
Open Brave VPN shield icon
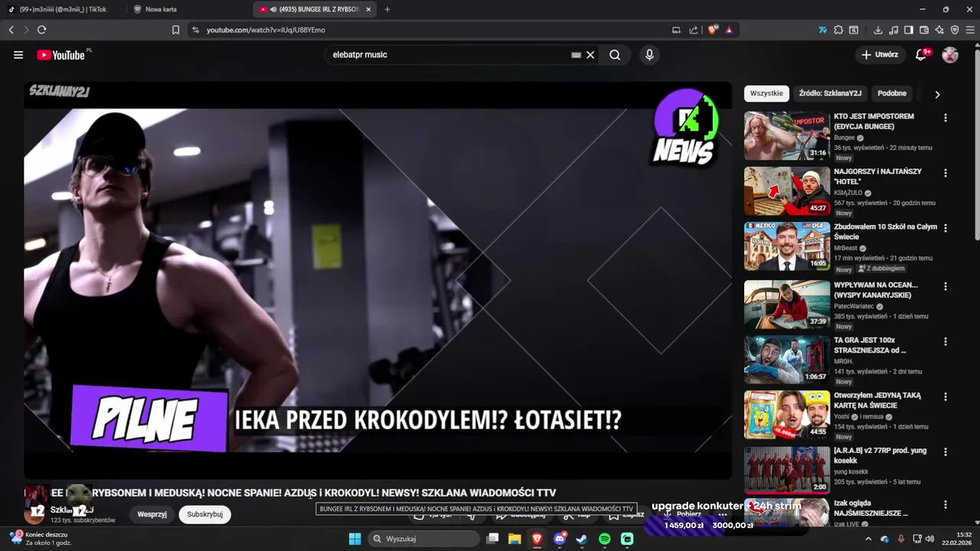[x=955, y=30]
